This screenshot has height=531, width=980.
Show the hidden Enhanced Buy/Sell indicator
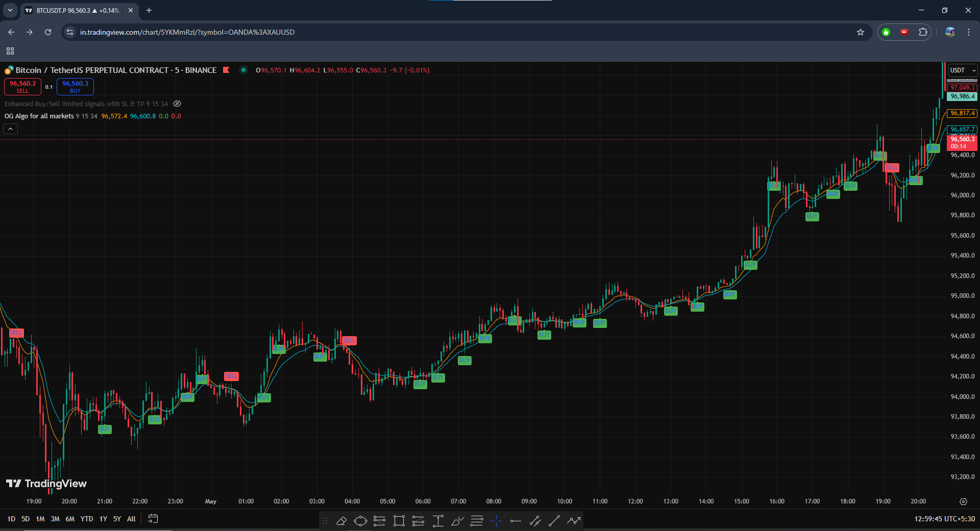(177, 104)
